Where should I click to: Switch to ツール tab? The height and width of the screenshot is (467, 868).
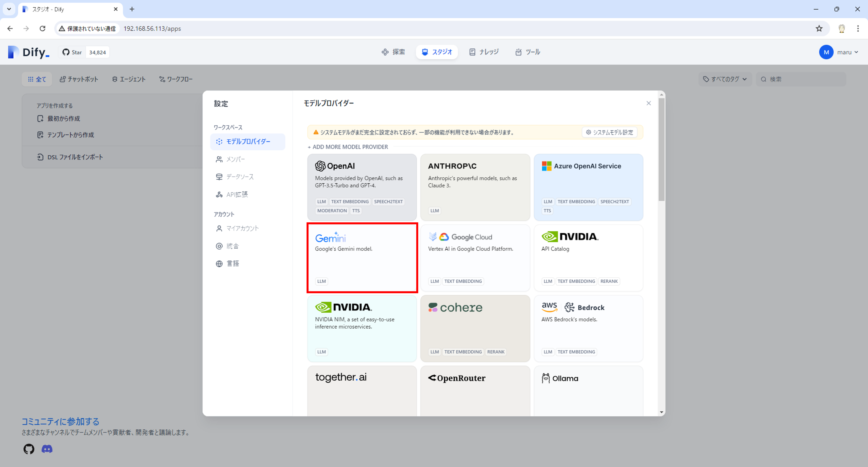(x=528, y=52)
